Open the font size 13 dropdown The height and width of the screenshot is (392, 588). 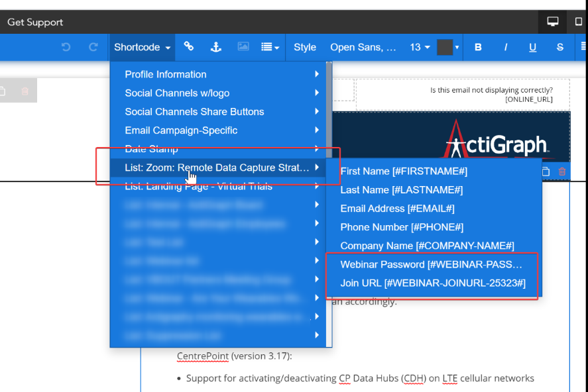(420, 47)
